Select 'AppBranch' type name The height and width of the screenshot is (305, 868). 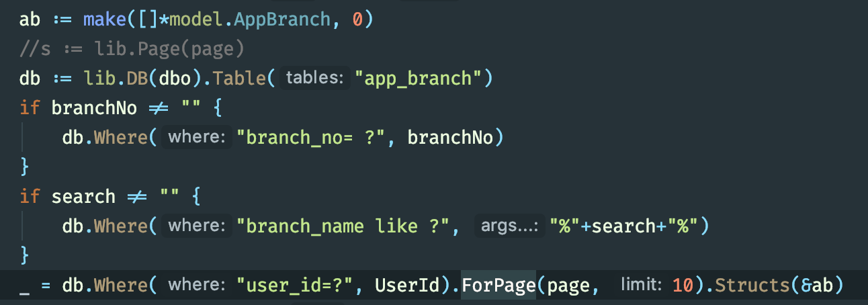(x=282, y=19)
